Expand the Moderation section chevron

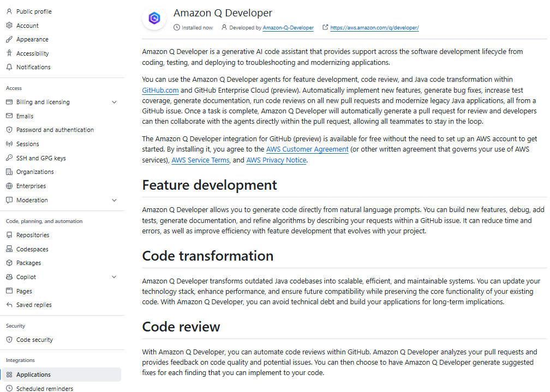pyautogui.click(x=114, y=200)
